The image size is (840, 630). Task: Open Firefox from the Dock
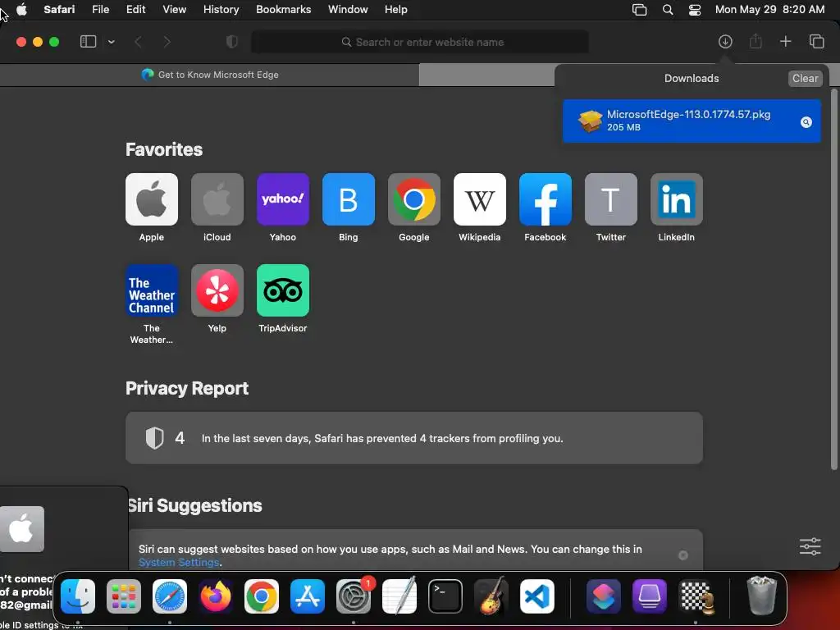[x=216, y=596]
